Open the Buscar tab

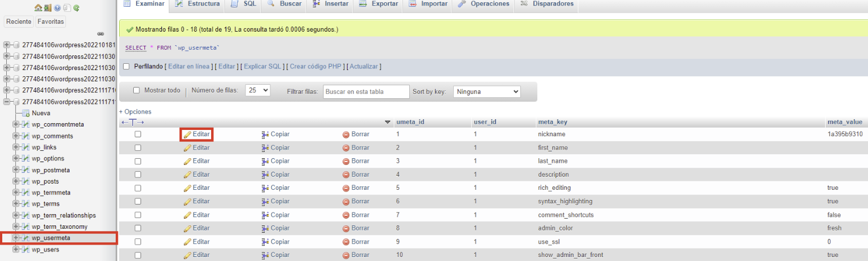tap(284, 5)
